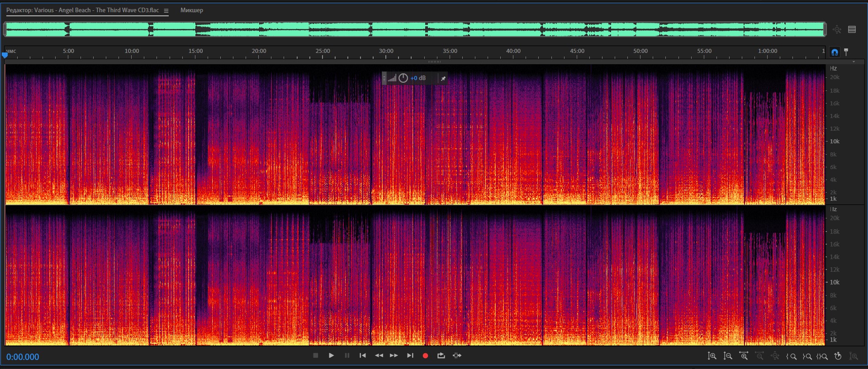Toggle the blue snapping magnet icon
The height and width of the screenshot is (369, 868).
pos(835,52)
